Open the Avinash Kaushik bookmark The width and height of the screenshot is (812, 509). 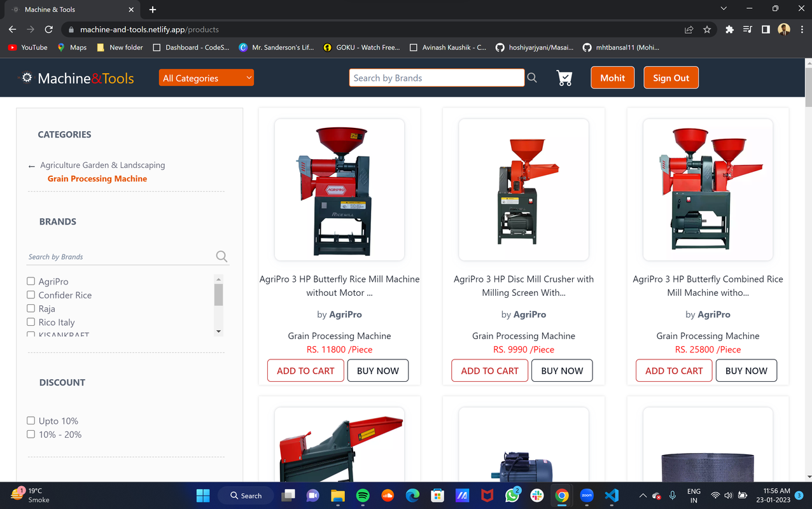tap(448, 47)
